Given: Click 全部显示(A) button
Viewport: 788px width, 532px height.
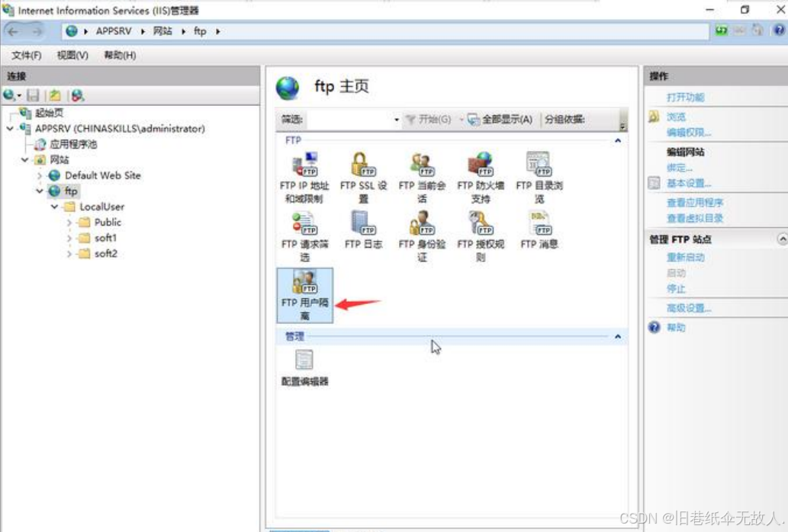Looking at the screenshot, I should [500, 120].
